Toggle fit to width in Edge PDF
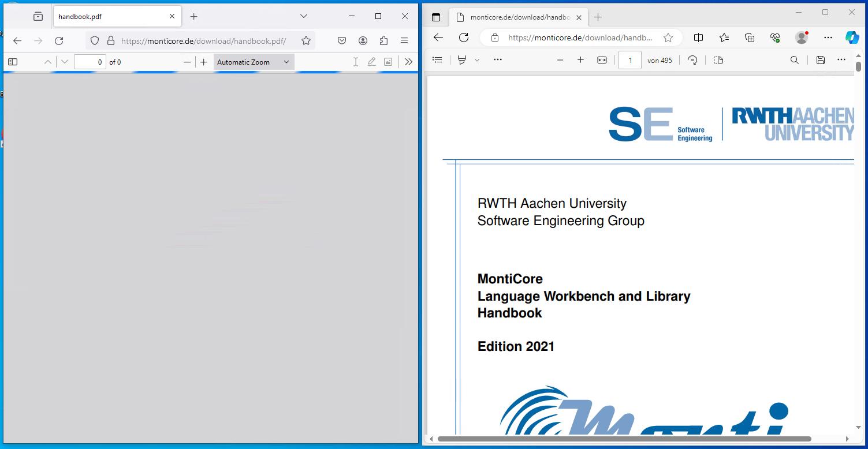Viewport: 868px width, 449px height. (602, 60)
